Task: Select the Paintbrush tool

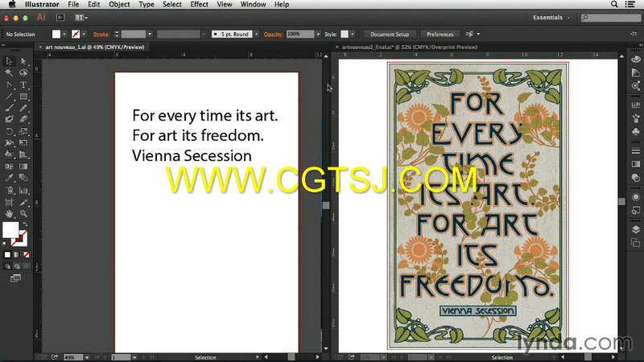Action: point(9,109)
